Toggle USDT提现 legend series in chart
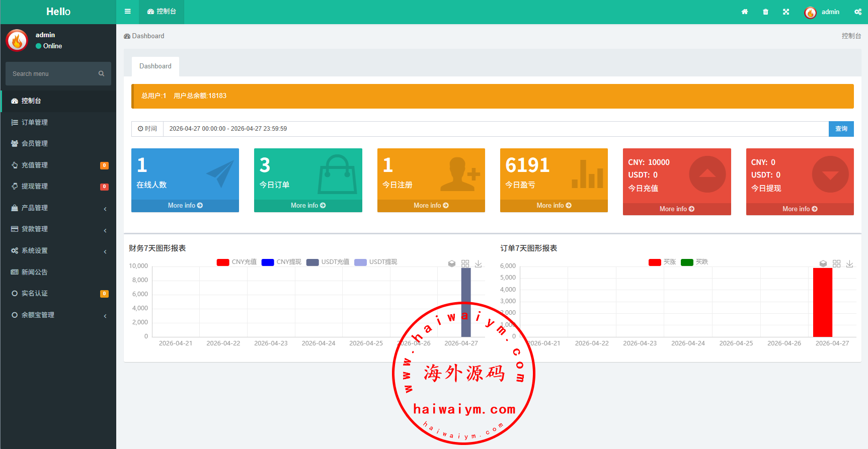 coord(375,262)
